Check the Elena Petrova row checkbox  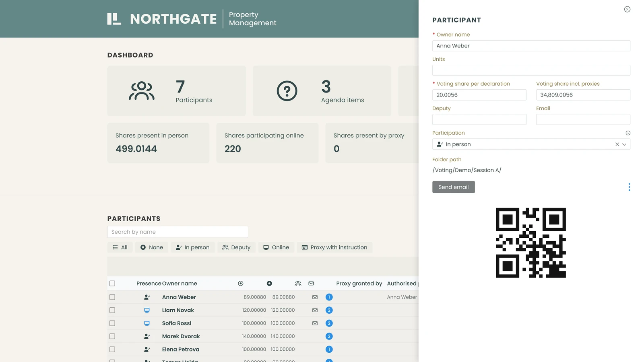tap(112, 350)
